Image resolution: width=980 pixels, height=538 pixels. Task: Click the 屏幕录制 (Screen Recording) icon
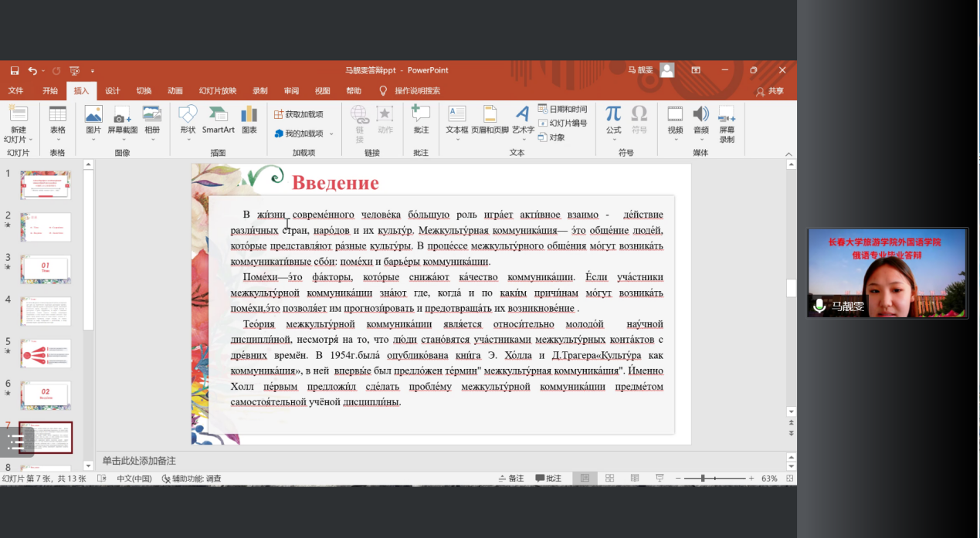click(727, 114)
